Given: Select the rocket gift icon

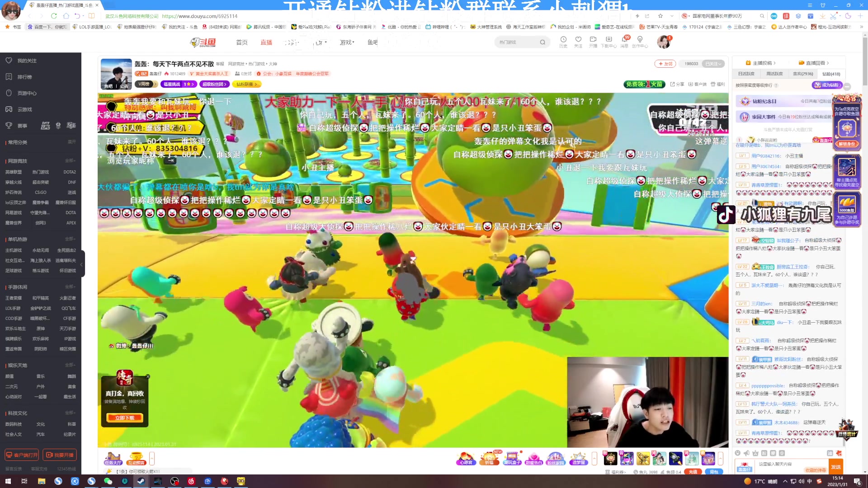Looking at the screenshot, I should tap(675, 458).
